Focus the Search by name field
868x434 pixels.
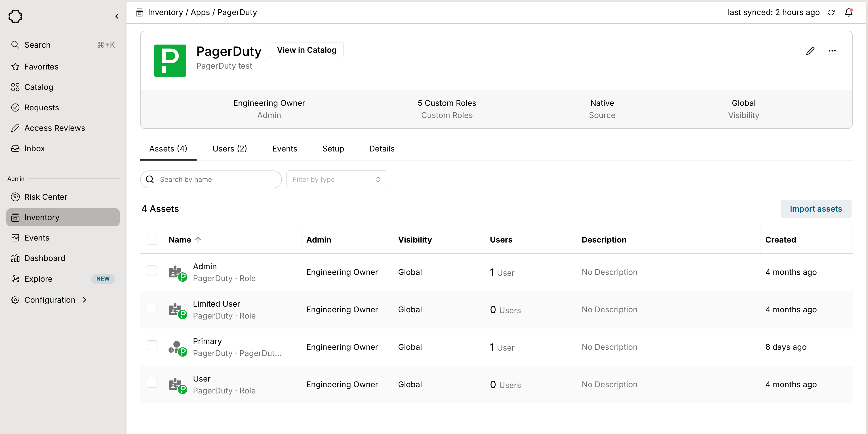pos(216,179)
